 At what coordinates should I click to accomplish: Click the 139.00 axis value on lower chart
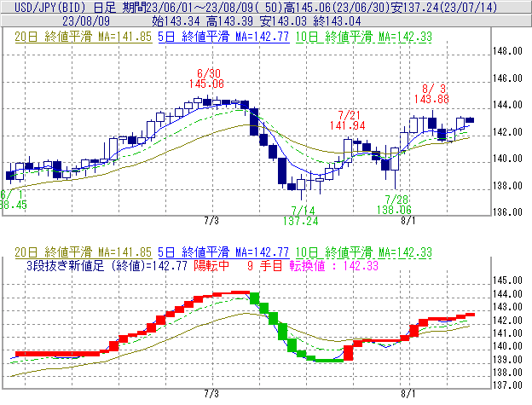pos(507,359)
